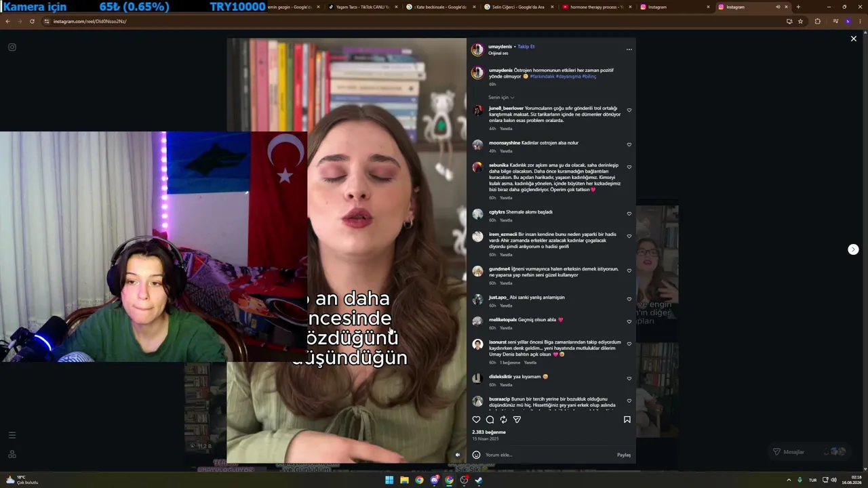Open the browser extensions puzzle icon
Viewport: 868px width, 488px height.
click(817, 21)
